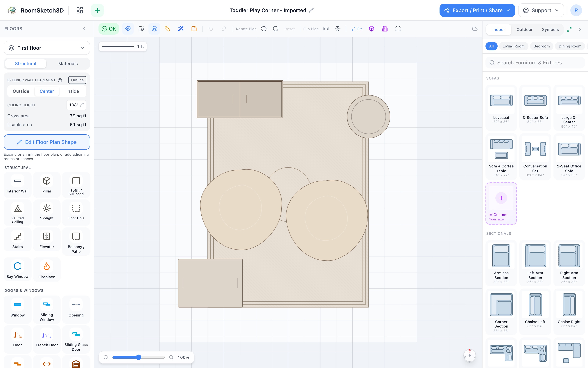
Task: Add a Custom size sofa
Action: pyautogui.click(x=501, y=204)
